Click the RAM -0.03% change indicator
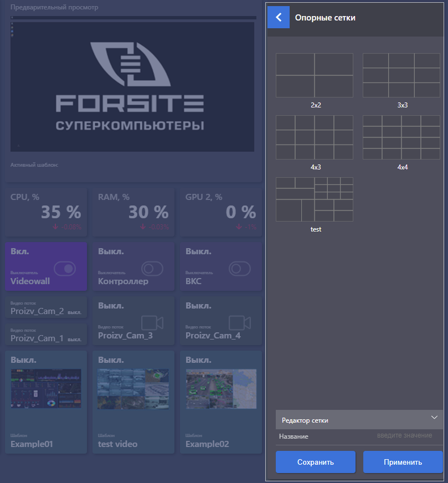The width and height of the screenshot is (448, 483). 155,227
